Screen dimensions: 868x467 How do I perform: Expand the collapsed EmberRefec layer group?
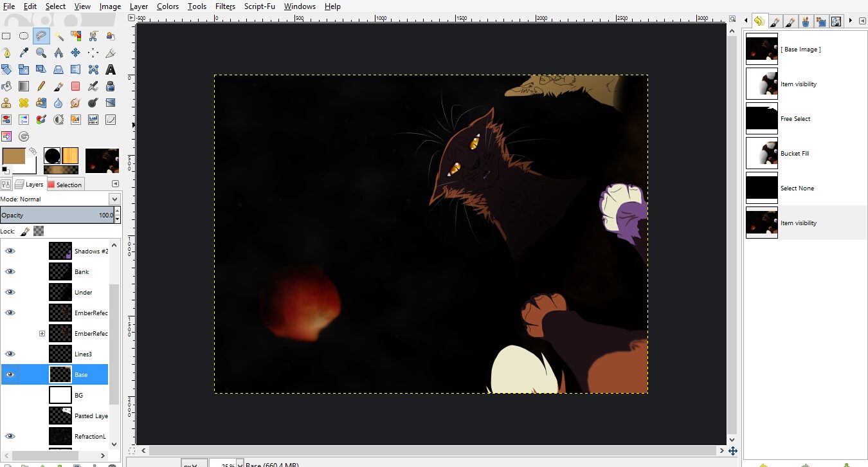[42, 333]
